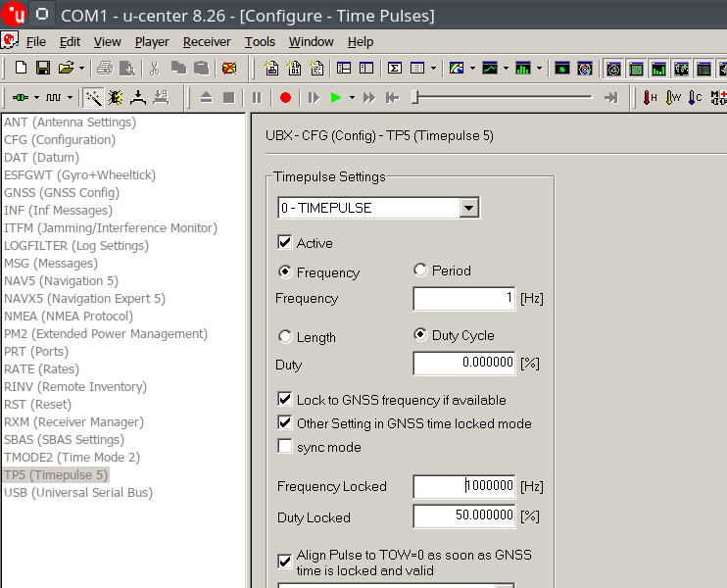
Task: Click the blue coldstart thermometer icon
Action: 696,97
